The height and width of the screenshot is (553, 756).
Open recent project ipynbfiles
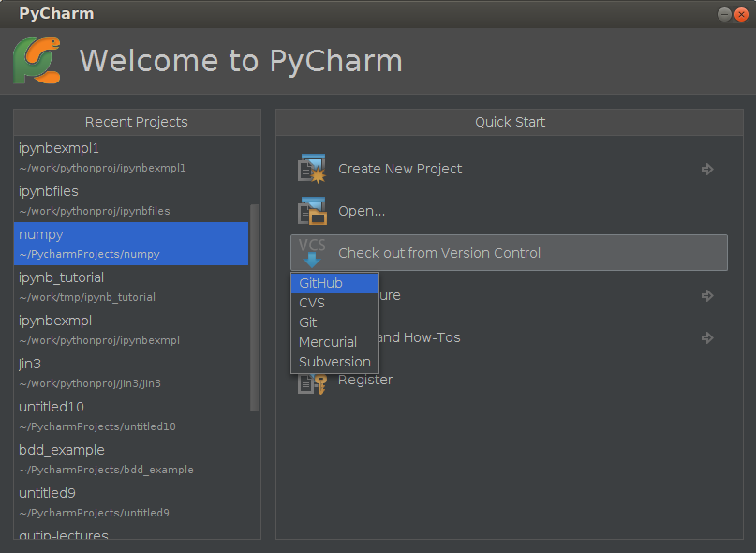click(131, 201)
